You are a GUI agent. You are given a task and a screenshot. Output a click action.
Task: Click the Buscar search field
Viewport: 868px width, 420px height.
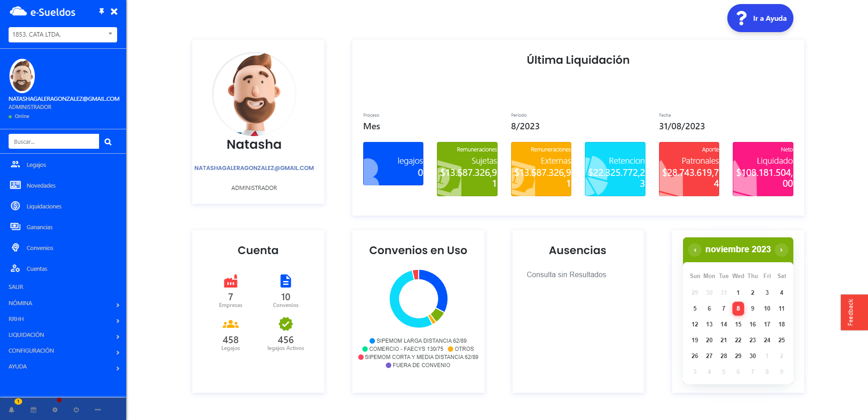[54, 142]
